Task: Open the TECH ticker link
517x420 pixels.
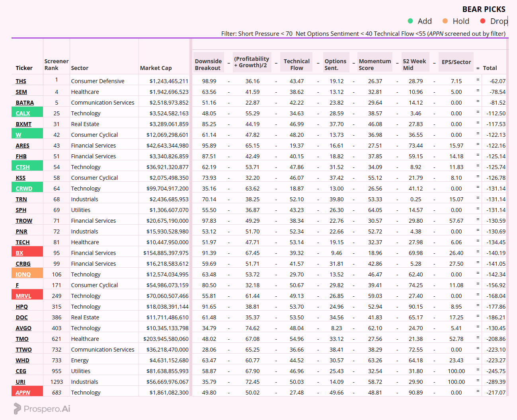Action: (x=23, y=242)
